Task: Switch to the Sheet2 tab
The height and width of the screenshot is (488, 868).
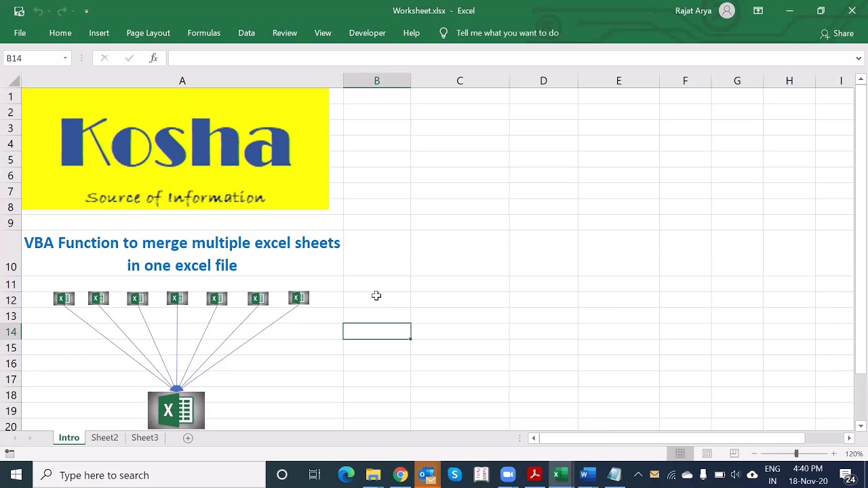Action: pos(104,438)
